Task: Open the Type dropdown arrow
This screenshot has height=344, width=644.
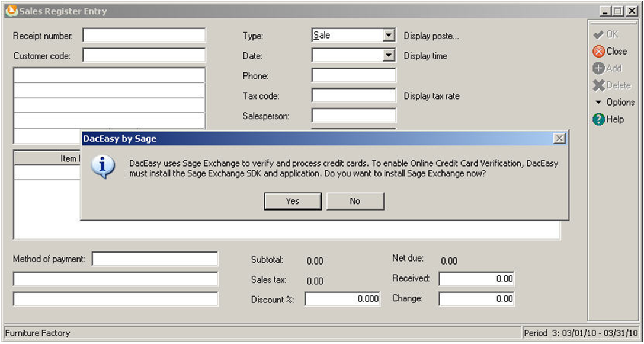Action: click(x=389, y=36)
